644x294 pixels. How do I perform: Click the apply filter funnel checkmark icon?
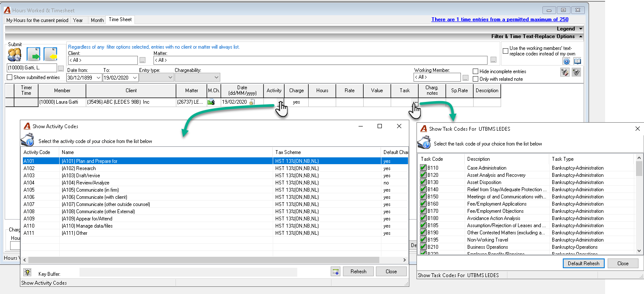tap(576, 72)
